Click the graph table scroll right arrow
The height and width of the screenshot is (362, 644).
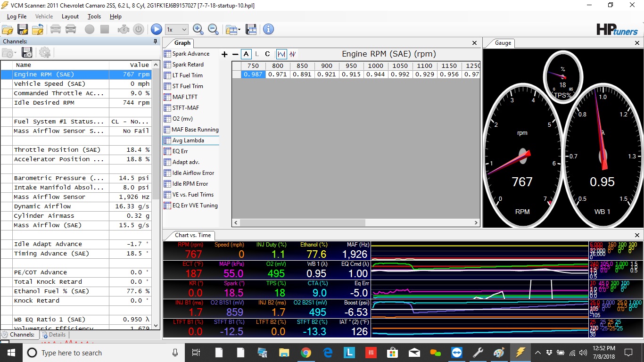(x=476, y=223)
